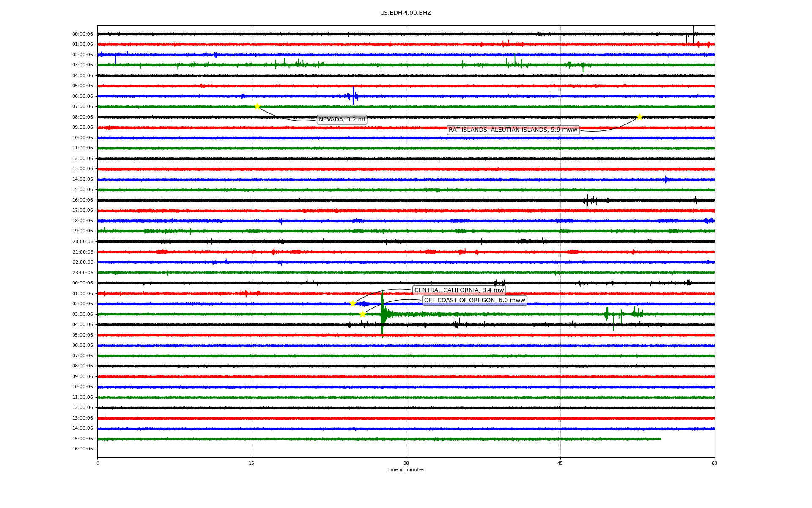Click the CENTRAL CALIFORNIA, 3.4 mw label
The image size is (812, 508).
(459, 290)
